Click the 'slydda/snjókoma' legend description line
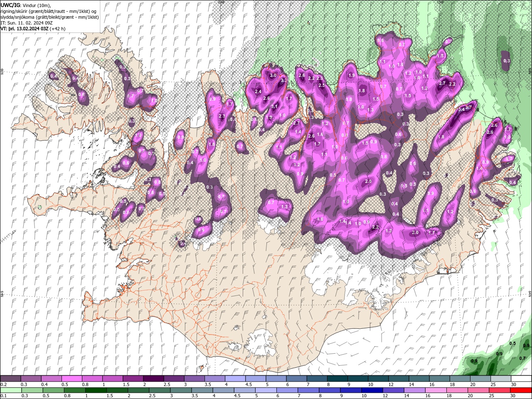Viewport: 532px width, 399px height. click(x=49, y=17)
